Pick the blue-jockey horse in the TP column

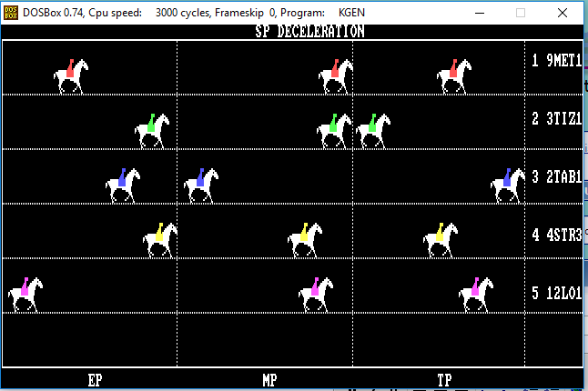coord(508,185)
